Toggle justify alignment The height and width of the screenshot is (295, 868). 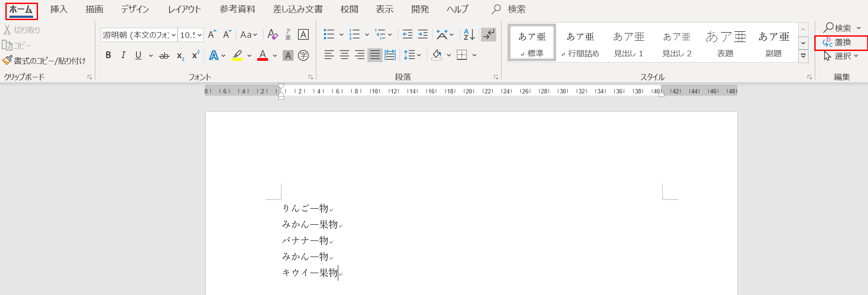click(x=375, y=55)
